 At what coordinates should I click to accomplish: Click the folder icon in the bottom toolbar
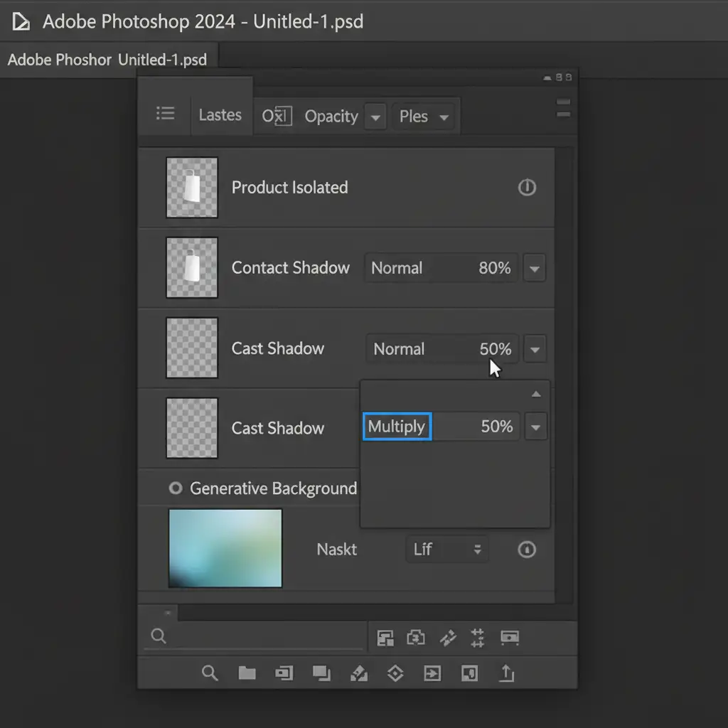tap(247, 673)
